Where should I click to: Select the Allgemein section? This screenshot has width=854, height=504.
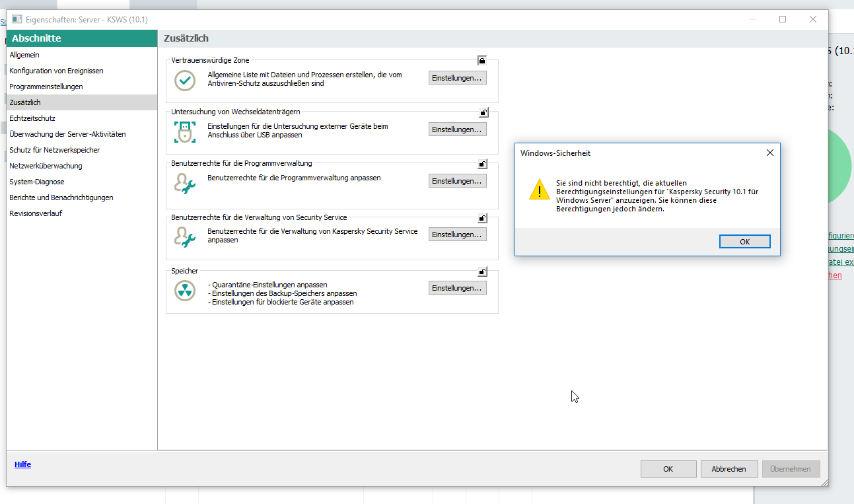[x=82, y=55]
